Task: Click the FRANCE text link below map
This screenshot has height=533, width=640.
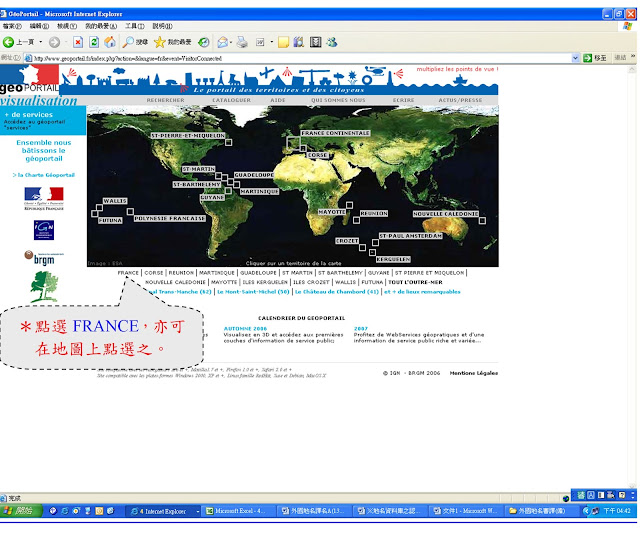Action: (x=128, y=273)
